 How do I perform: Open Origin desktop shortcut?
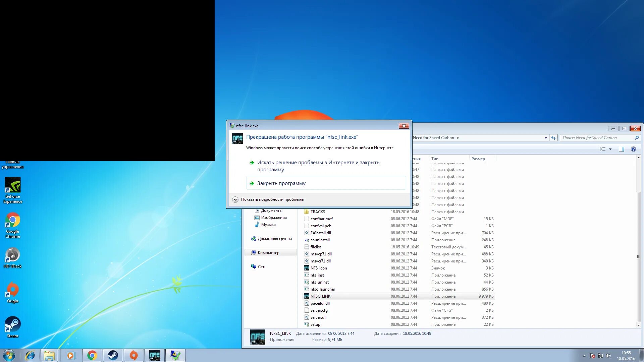pos(13,293)
